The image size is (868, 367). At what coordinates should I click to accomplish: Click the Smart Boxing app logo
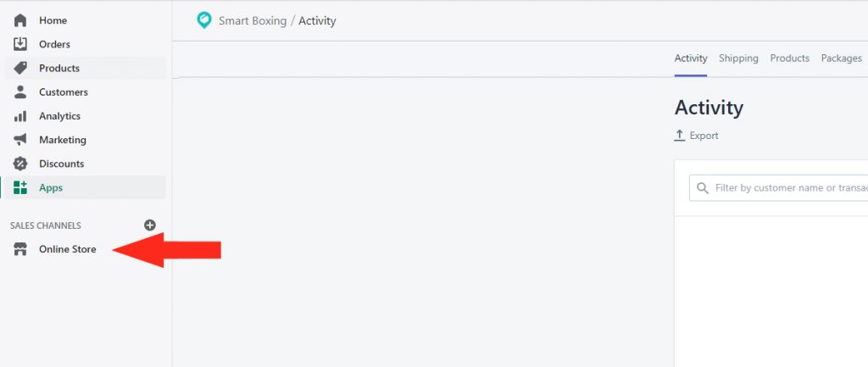click(x=204, y=20)
